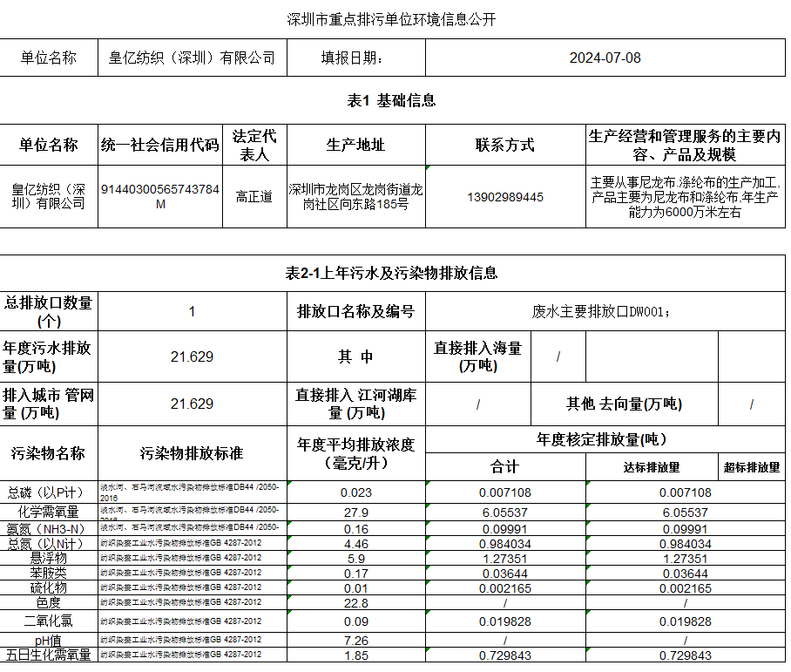Select the 填报日期 label cell
The image size is (791, 672).
(356, 58)
